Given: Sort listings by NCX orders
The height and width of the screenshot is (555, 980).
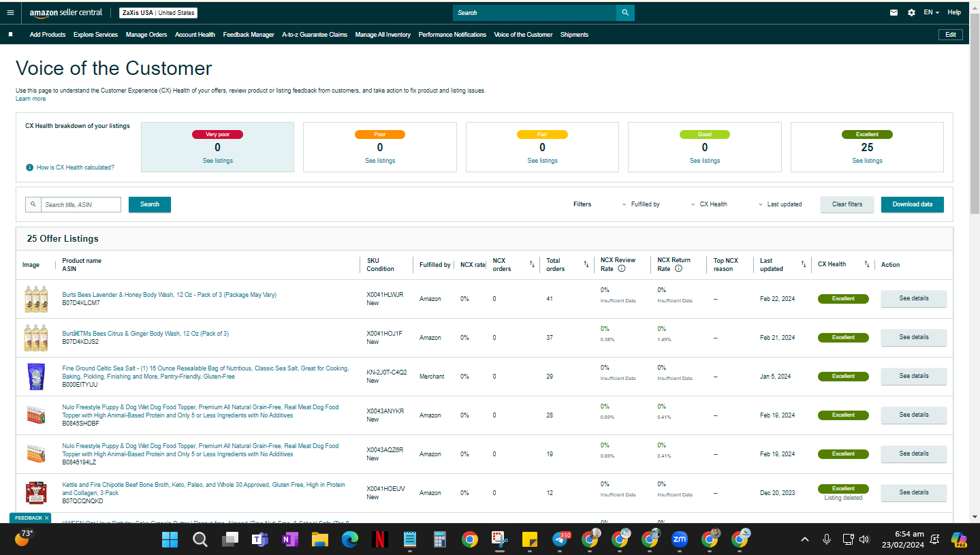Looking at the screenshot, I should [532, 264].
